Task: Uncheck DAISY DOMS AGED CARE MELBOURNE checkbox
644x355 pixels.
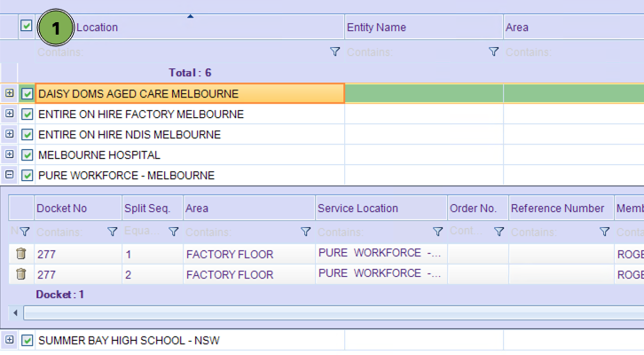Action: pos(27,93)
